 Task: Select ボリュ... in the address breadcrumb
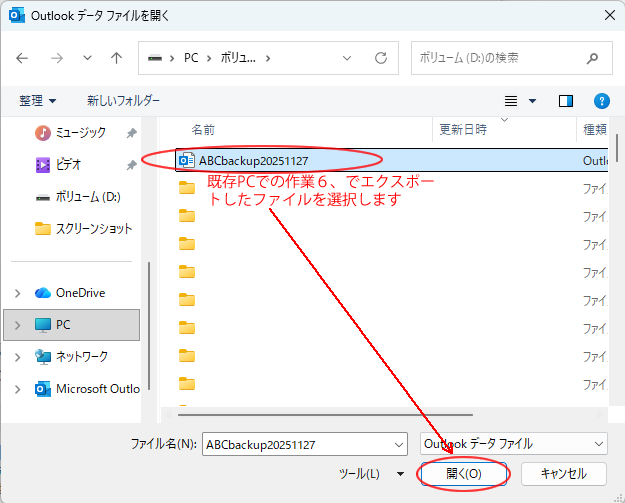click(238, 58)
